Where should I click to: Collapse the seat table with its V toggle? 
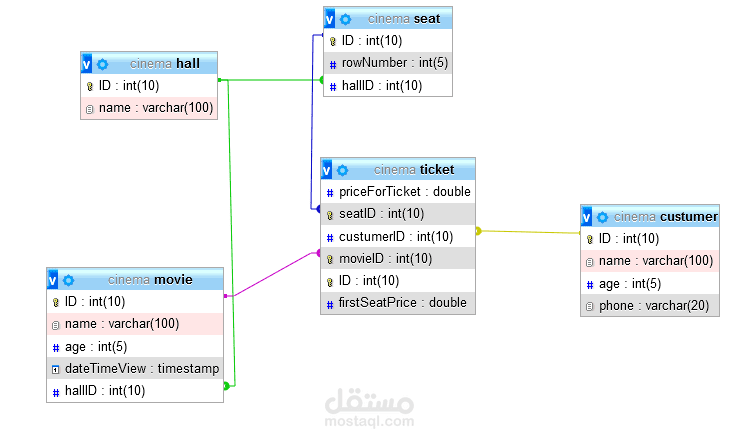point(330,19)
